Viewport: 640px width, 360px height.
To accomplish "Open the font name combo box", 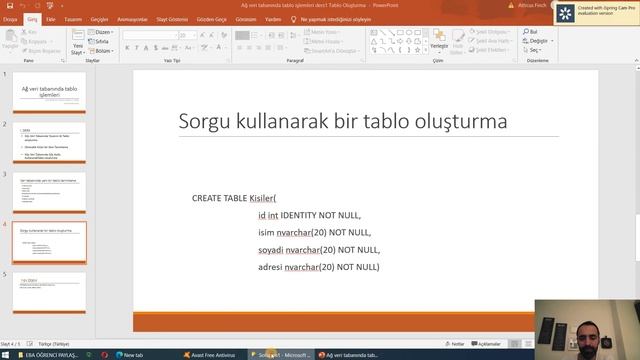I will point(150,36).
